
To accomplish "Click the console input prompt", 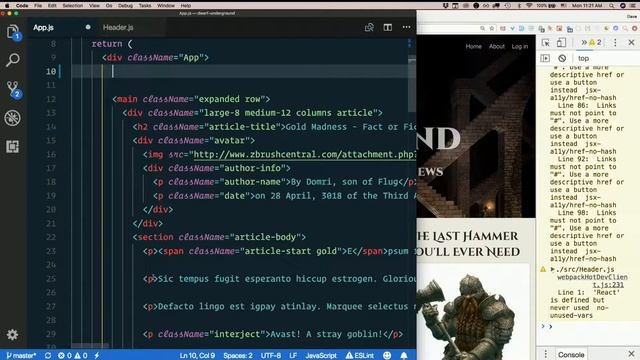I will pos(592,327).
